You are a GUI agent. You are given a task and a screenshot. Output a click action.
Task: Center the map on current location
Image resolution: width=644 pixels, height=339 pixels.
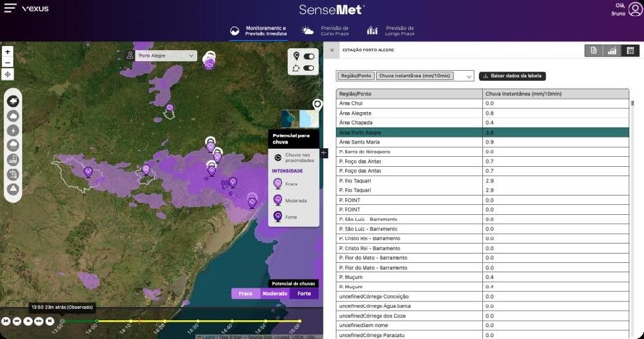[8, 75]
